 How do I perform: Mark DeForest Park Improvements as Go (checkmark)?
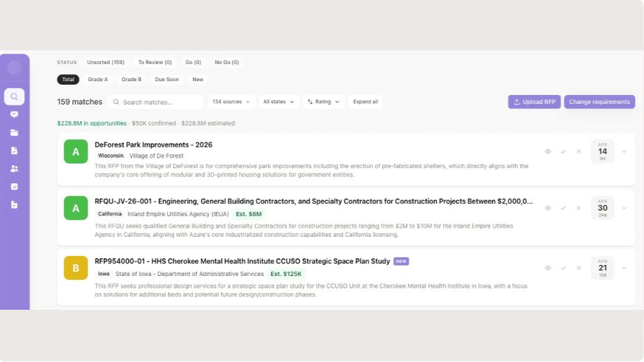coord(563,151)
